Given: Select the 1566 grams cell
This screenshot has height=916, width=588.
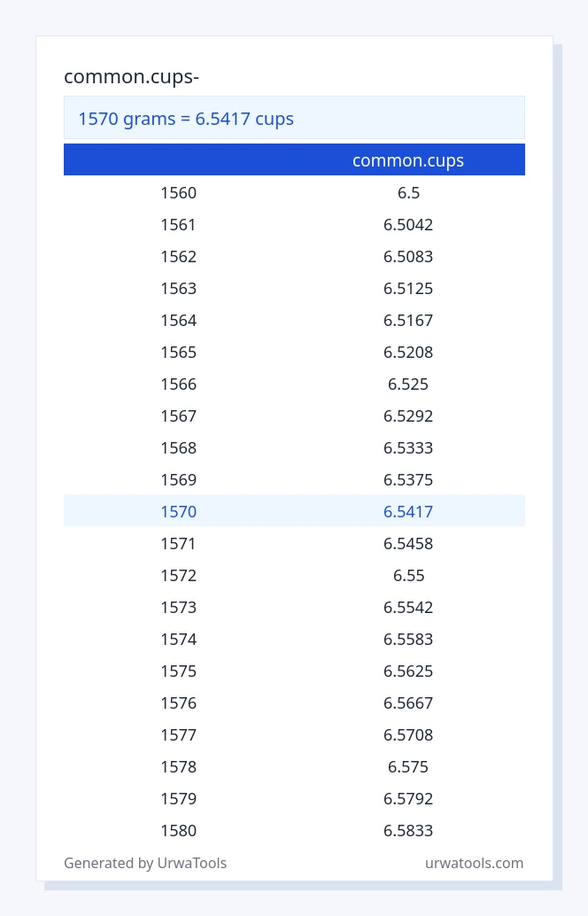Looking at the screenshot, I should (179, 384).
